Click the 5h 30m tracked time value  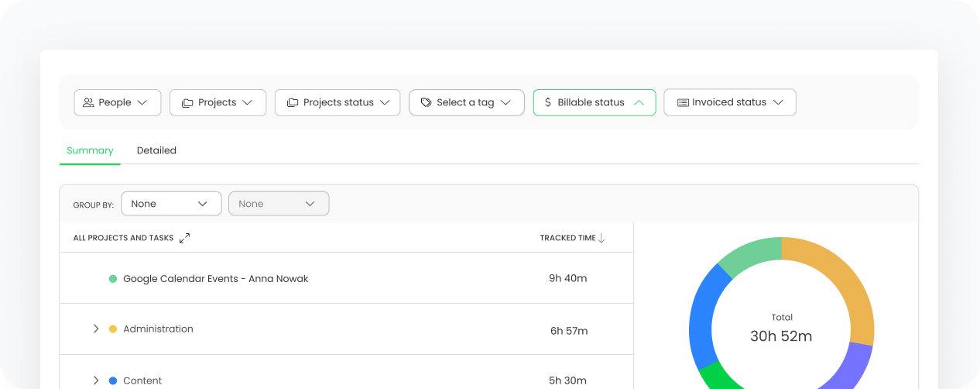click(569, 380)
